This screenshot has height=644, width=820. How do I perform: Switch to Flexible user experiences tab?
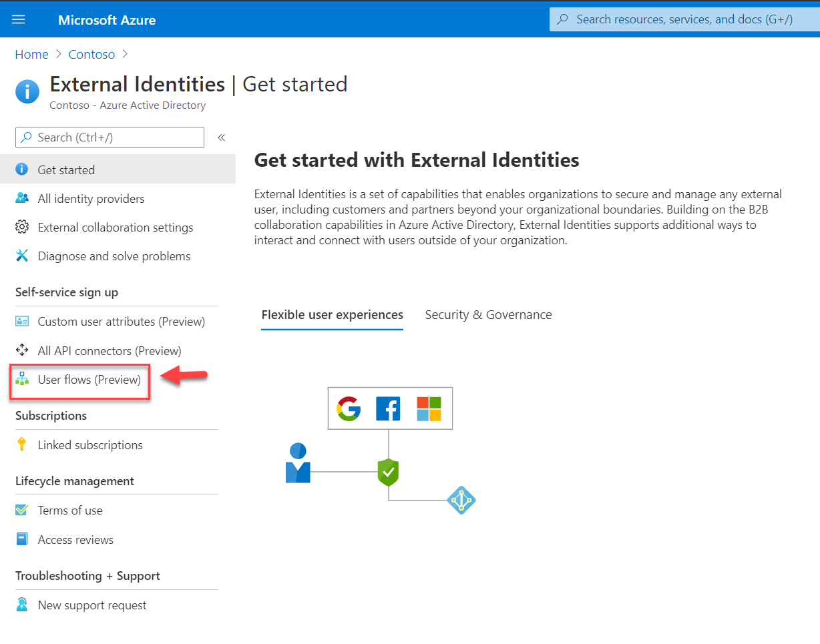pos(333,315)
